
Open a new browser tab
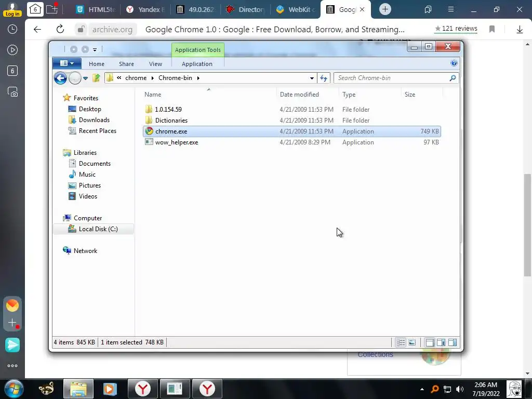coord(385,9)
